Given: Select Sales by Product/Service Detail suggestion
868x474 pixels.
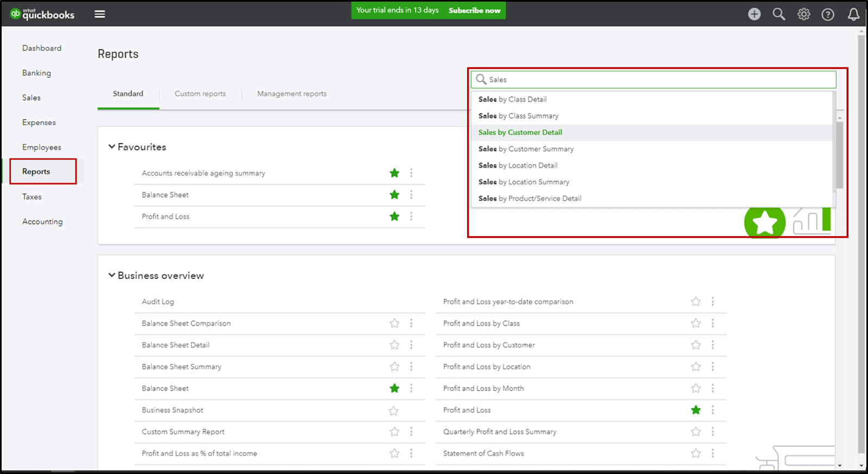Looking at the screenshot, I should [x=652, y=199].
